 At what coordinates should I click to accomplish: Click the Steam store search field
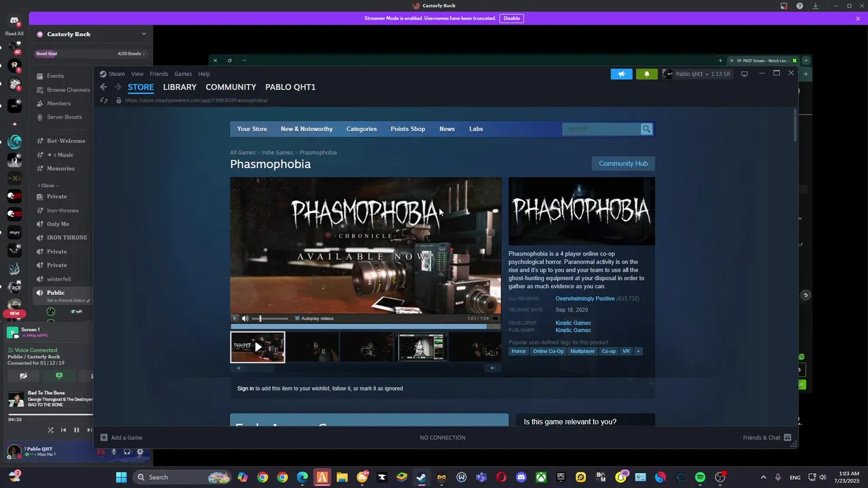click(x=601, y=129)
